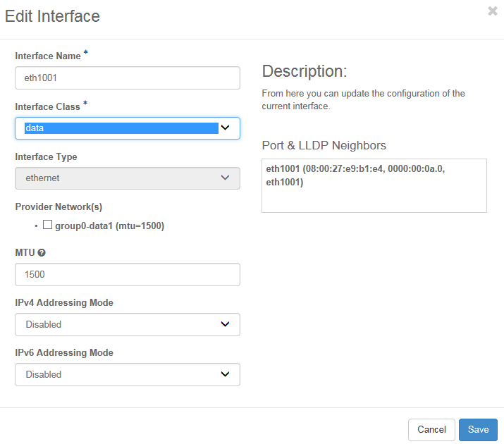Click the IPv6 Addressing Mode label
Screen dimensions: 504x444
click(x=63, y=352)
